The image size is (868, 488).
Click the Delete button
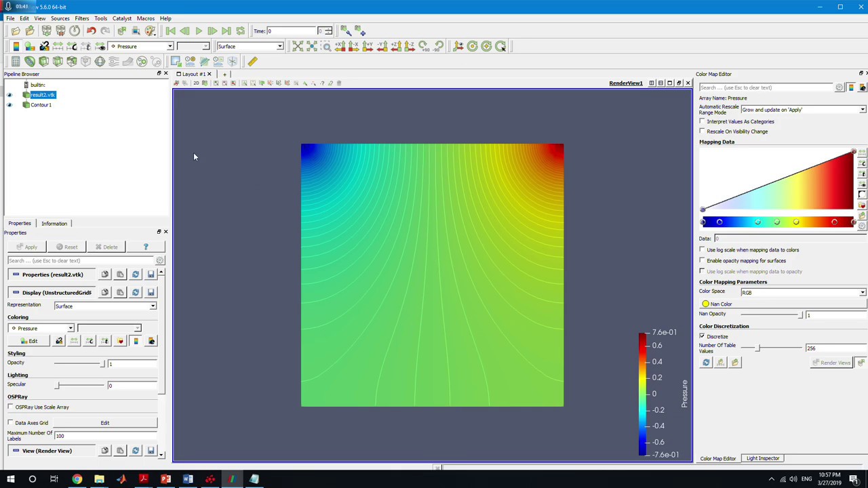tap(106, 247)
